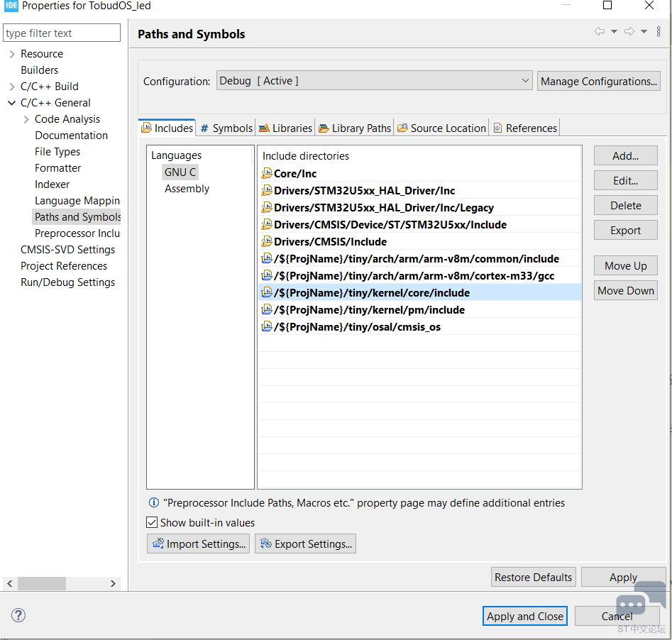Select Drivers/CMSIS/Device/ST/STM32U5xx/Include entry
Viewport: 672px width, 640px height.
[420, 225]
